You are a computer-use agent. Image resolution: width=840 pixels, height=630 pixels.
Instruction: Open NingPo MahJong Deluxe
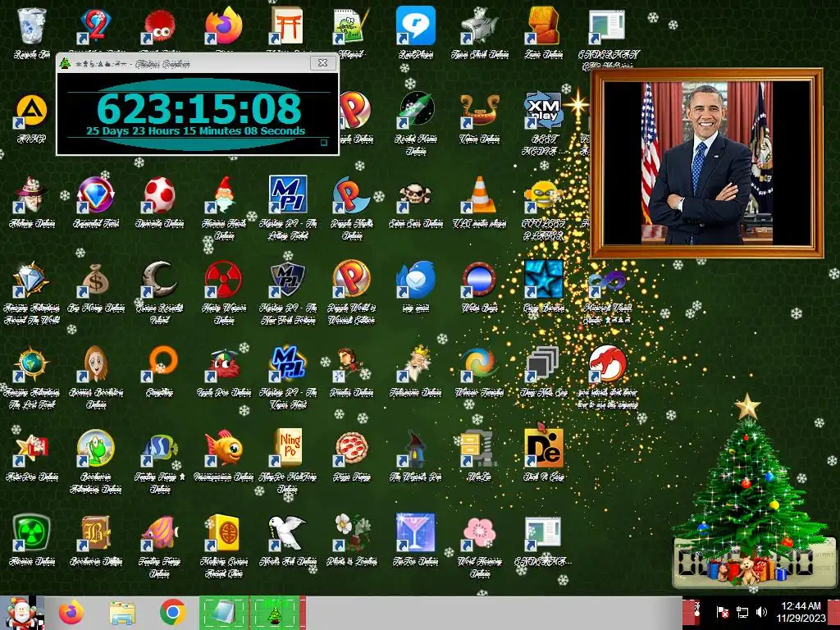[288, 449]
